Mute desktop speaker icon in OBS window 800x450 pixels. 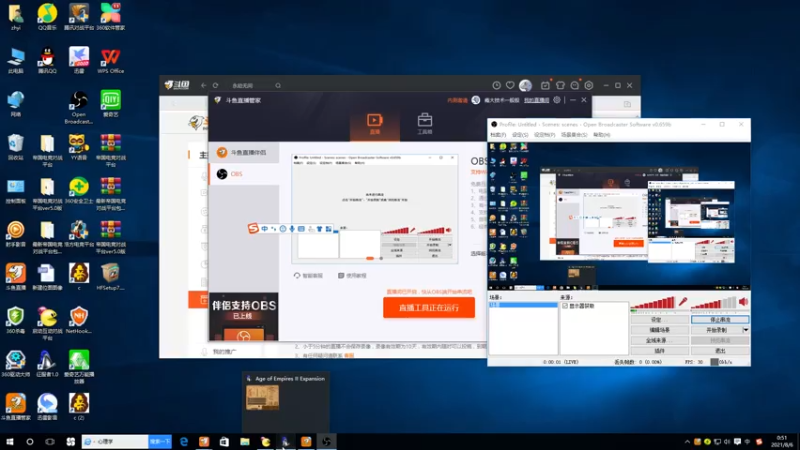[x=743, y=302]
